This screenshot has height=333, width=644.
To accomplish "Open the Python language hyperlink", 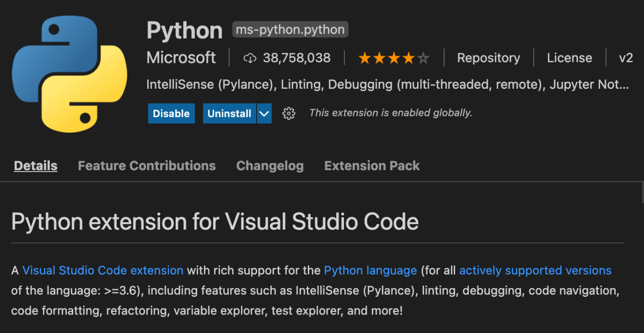I will coord(370,270).
